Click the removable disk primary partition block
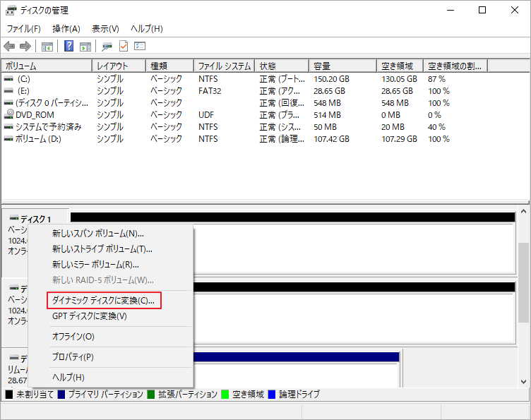The width and height of the screenshot is (531, 420). [x=297, y=370]
